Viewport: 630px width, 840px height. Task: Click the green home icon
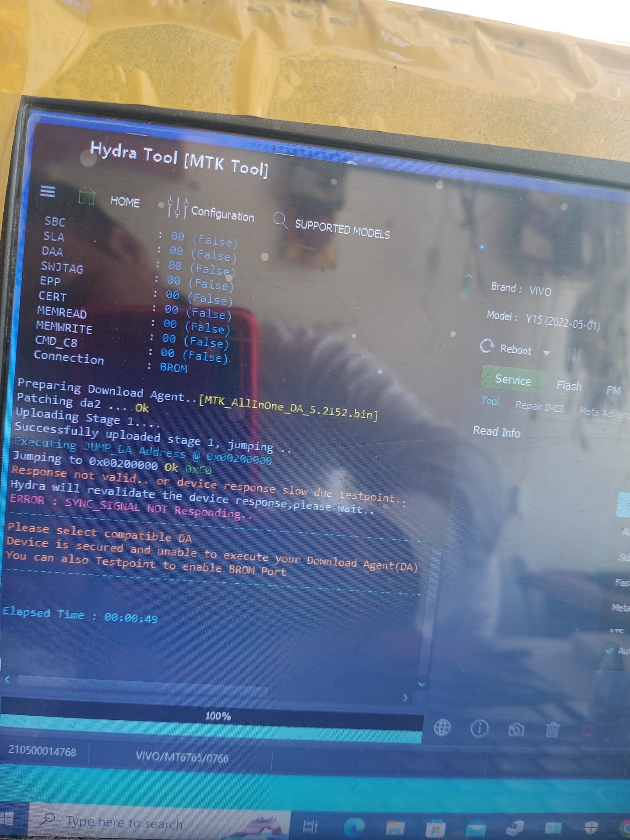pos(87,196)
